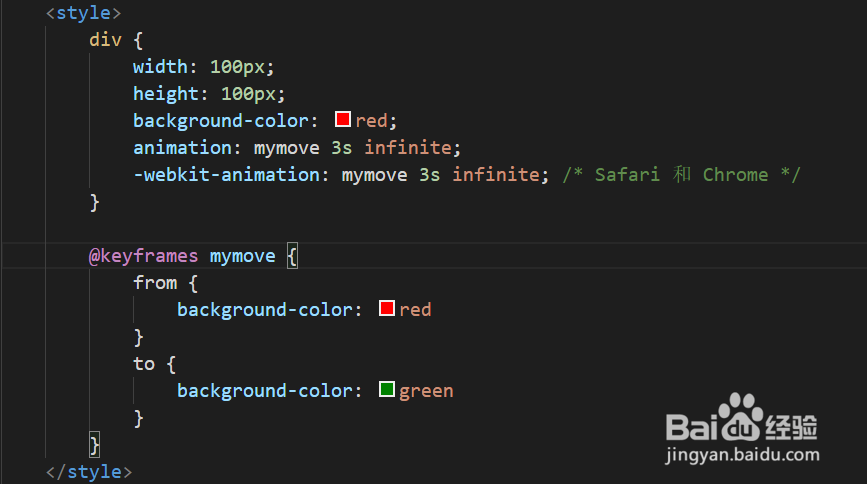Click 'background-color' in the to block
Viewport: 867px width, 484px height.
(x=264, y=391)
